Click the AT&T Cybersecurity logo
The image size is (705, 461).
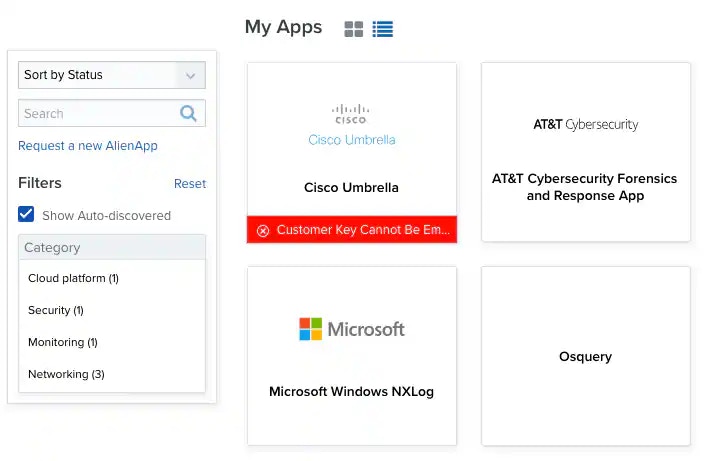point(585,125)
